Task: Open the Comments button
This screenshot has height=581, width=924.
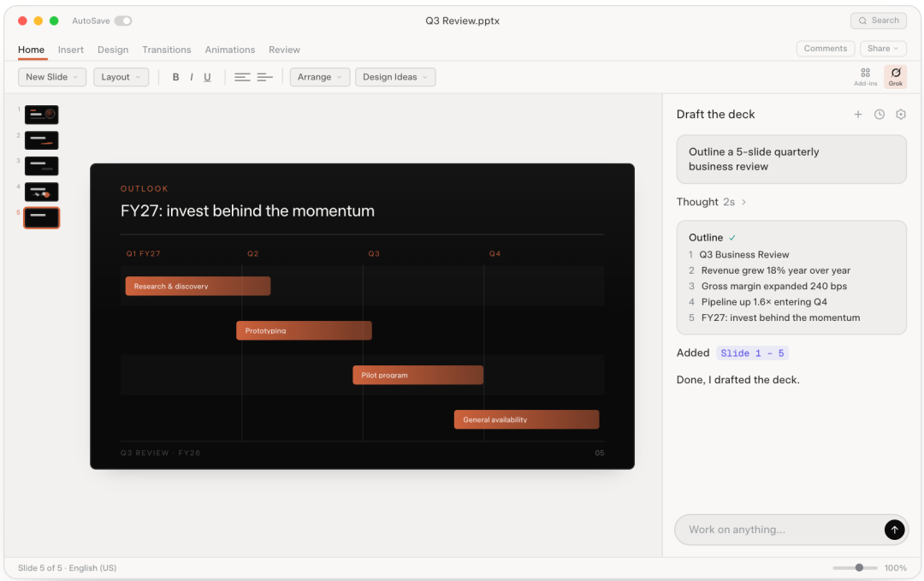Action: (825, 48)
